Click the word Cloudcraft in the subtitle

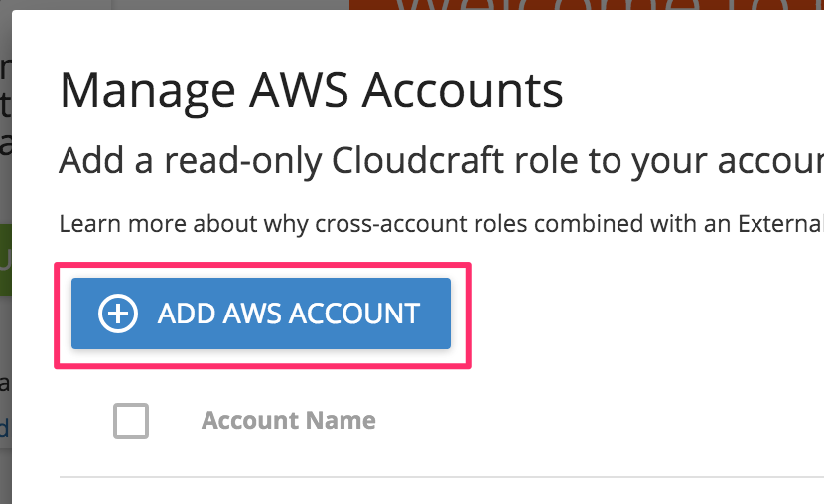pyautogui.click(x=417, y=160)
